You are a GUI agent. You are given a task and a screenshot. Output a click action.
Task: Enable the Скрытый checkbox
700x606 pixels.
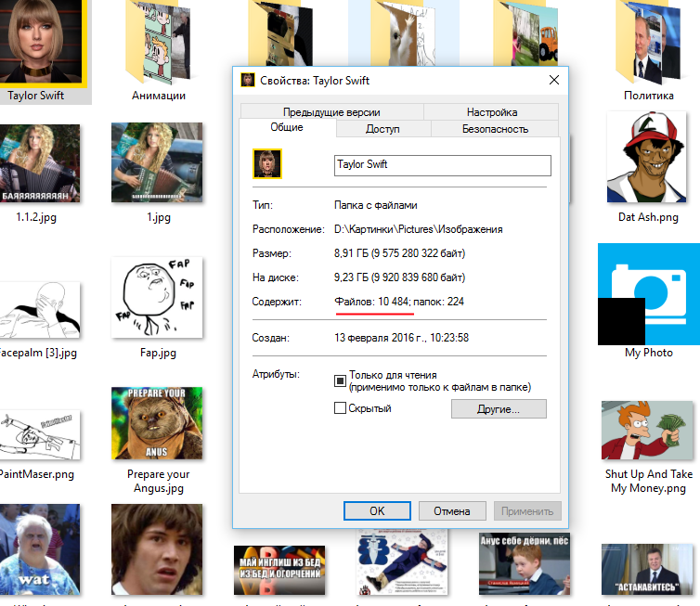(x=340, y=408)
